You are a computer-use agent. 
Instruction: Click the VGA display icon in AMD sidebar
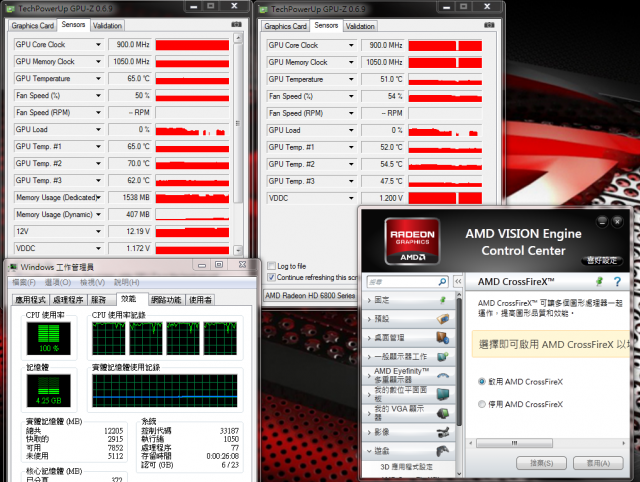tap(443, 413)
